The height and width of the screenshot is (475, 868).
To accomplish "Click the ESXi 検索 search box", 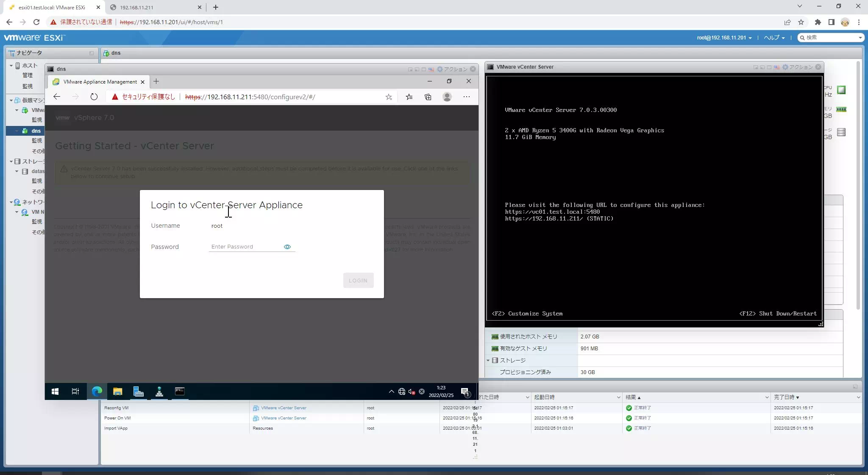I will click(830, 38).
